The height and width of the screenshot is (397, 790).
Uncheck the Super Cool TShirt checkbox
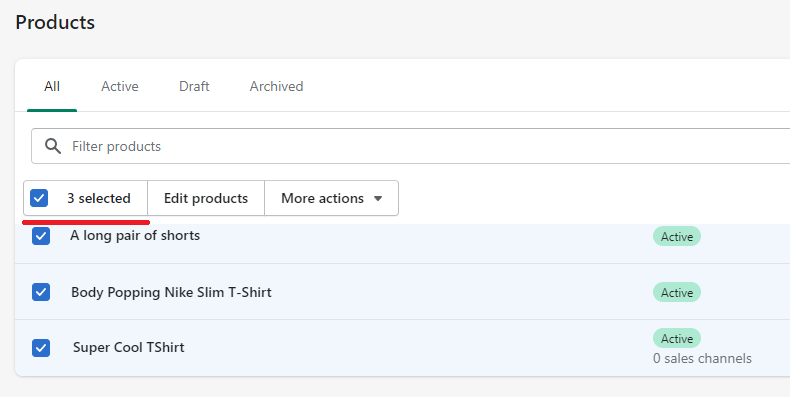(x=41, y=348)
